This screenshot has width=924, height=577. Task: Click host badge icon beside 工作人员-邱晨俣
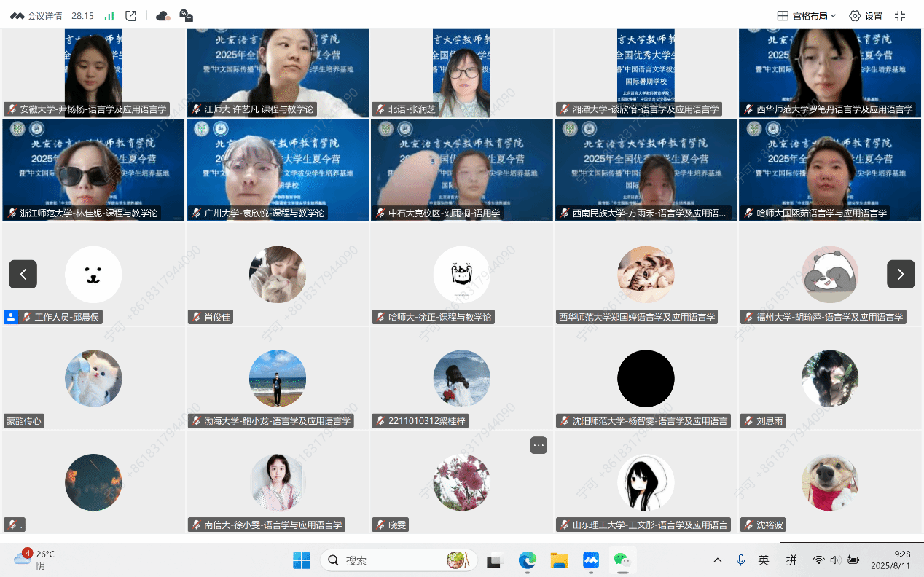click(x=11, y=317)
